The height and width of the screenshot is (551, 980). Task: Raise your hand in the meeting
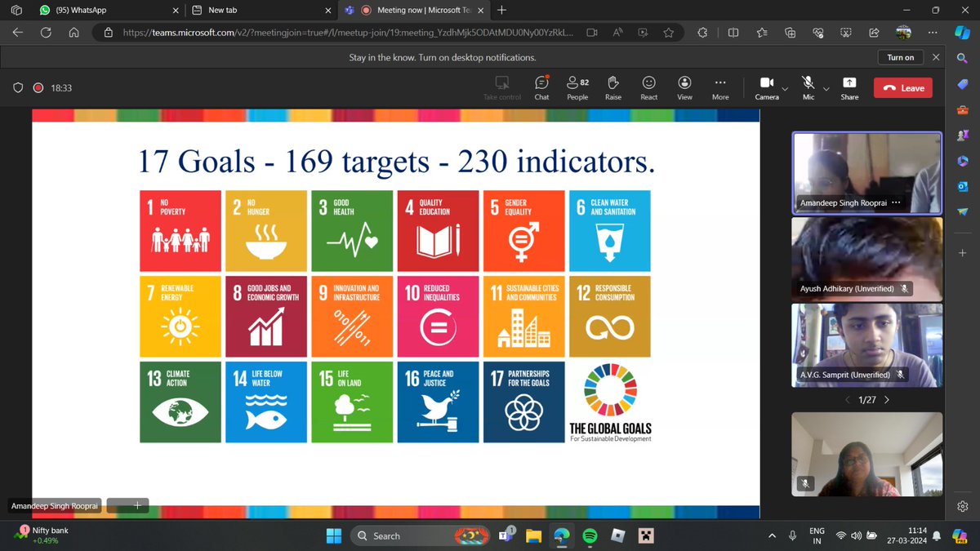pos(613,88)
